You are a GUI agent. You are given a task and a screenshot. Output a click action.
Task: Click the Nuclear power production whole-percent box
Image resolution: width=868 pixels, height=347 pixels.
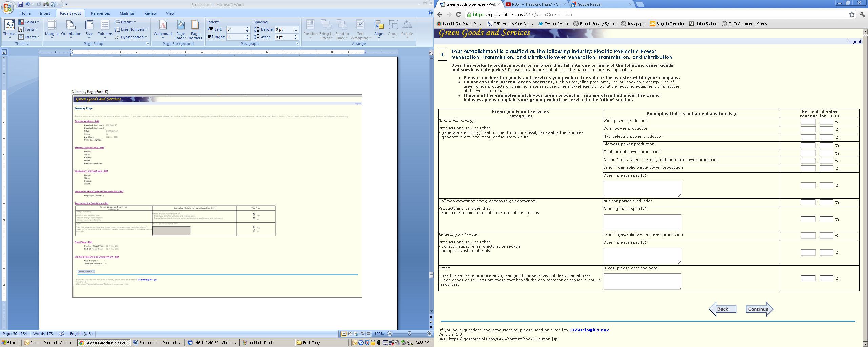coord(808,202)
